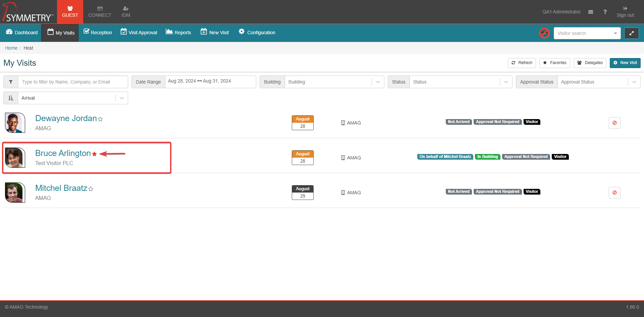Screen dimensions: 644x317
Task: Click the Test Visitor PLC company text
Action: pyautogui.click(x=54, y=163)
